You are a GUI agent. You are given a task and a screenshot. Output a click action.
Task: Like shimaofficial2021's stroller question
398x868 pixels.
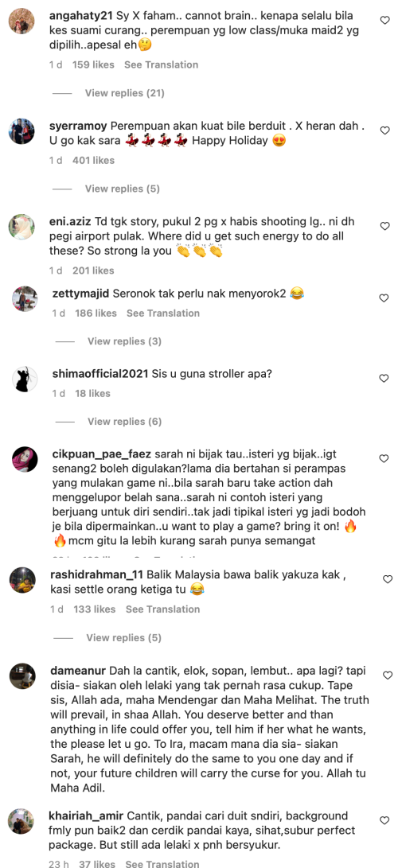(384, 378)
